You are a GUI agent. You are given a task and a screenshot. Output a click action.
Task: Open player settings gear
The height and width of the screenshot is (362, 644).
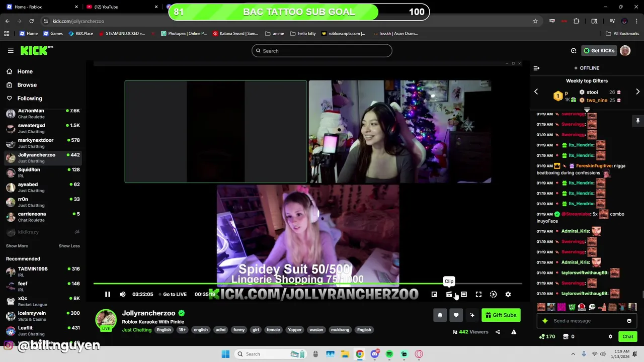[508, 295]
